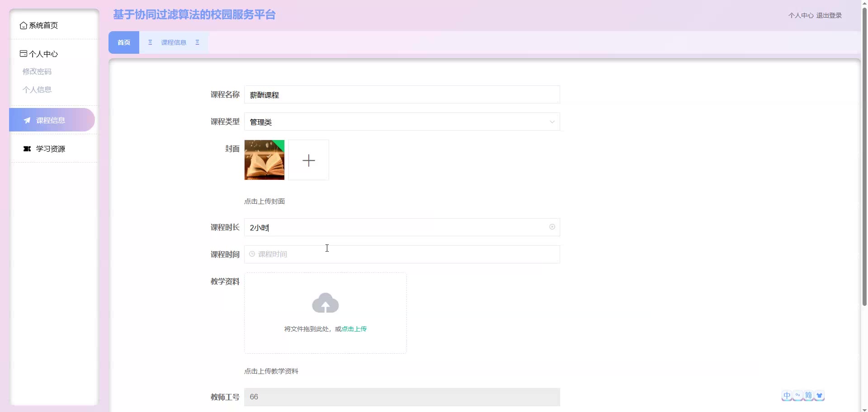
Task: Clear the 课程时长 field with the circle-x icon
Action: point(552,227)
